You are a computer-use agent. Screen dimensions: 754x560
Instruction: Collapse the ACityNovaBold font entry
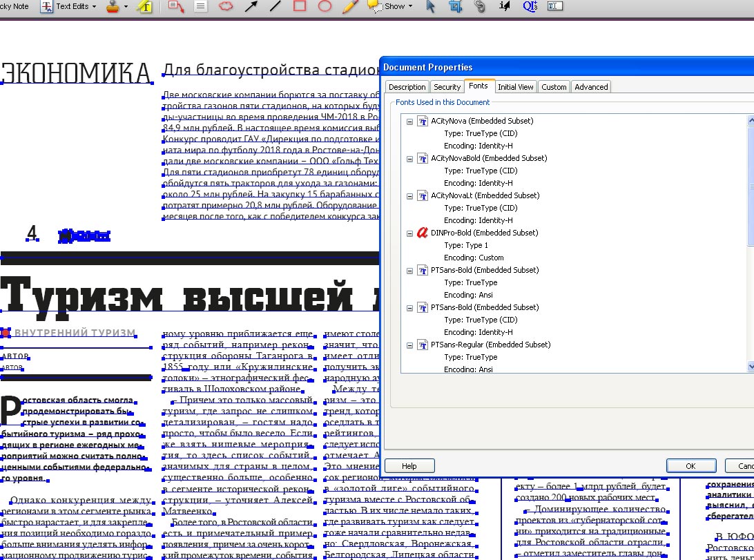pyautogui.click(x=409, y=159)
